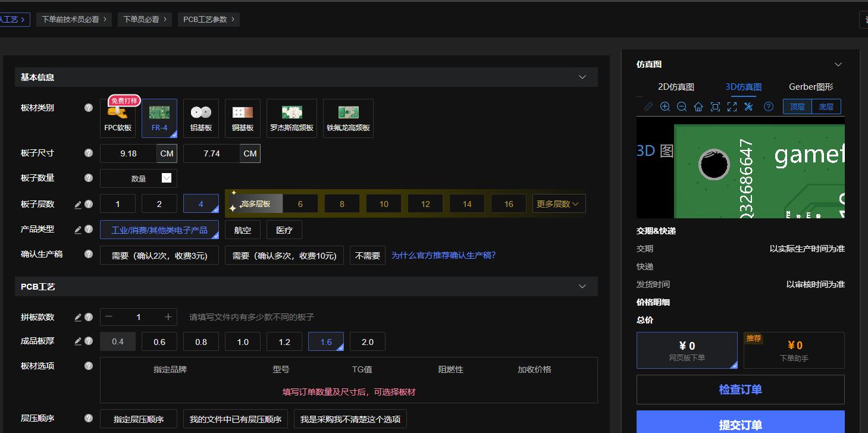Click the pencil edit icon beside 板子层数
Image resolution: width=868 pixels, height=433 pixels.
pyautogui.click(x=78, y=205)
